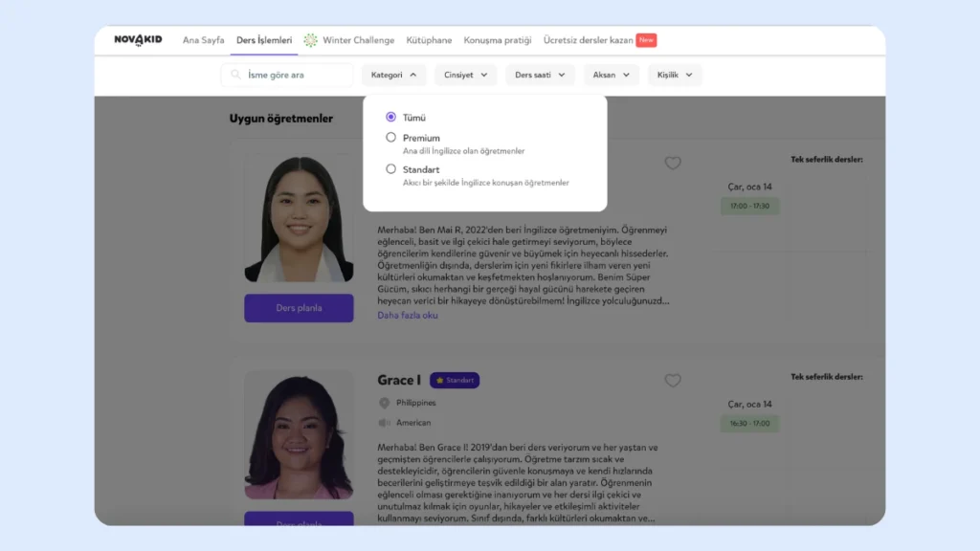Collapse the Kategori dropdown
This screenshot has height=551, width=980.
393,75
